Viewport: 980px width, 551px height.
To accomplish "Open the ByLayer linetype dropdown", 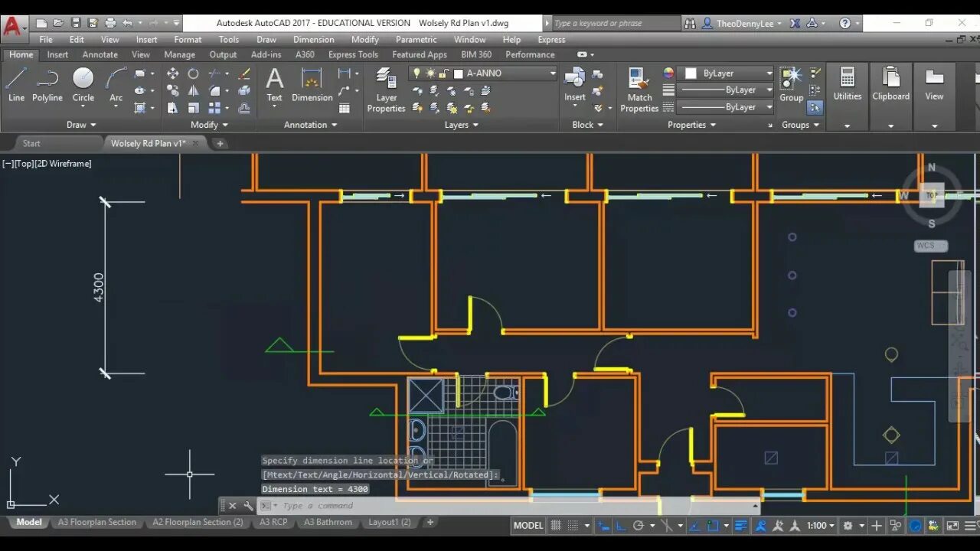I will coord(769,107).
